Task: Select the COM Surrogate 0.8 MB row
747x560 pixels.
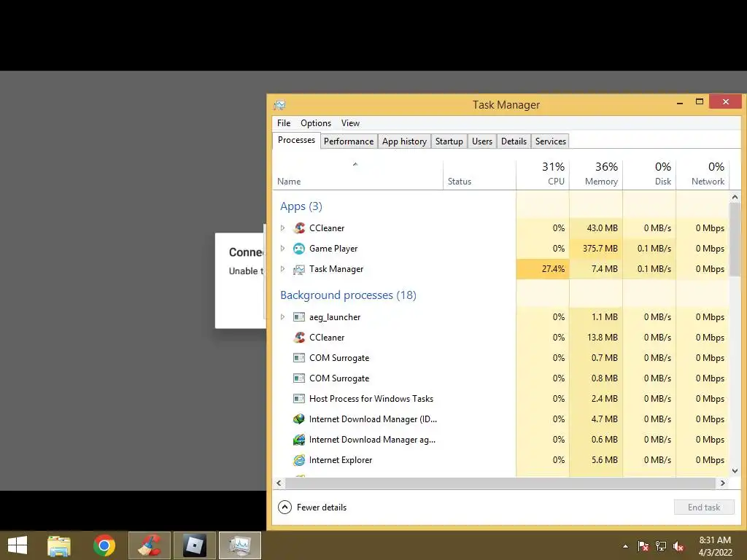Action: tap(500, 378)
